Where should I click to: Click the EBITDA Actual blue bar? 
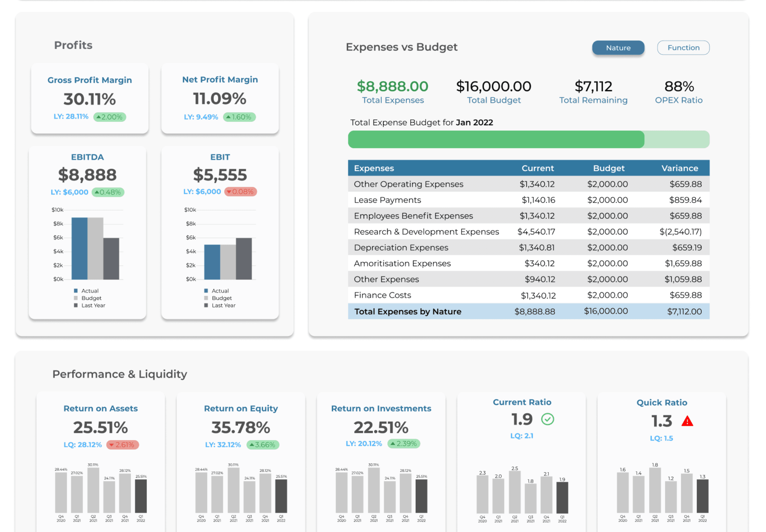tap(79, 248)
